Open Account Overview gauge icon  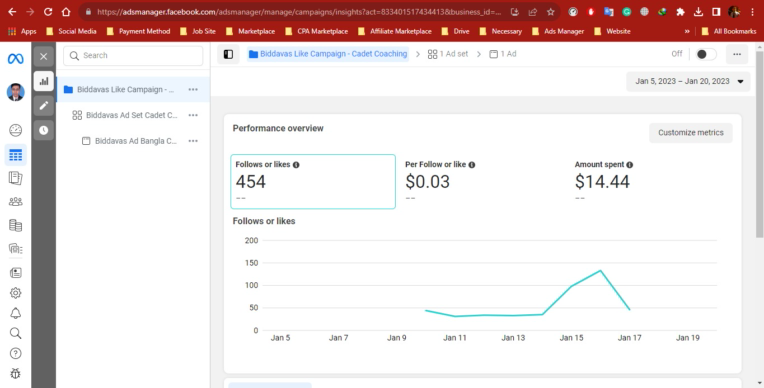tap(16, 130)
